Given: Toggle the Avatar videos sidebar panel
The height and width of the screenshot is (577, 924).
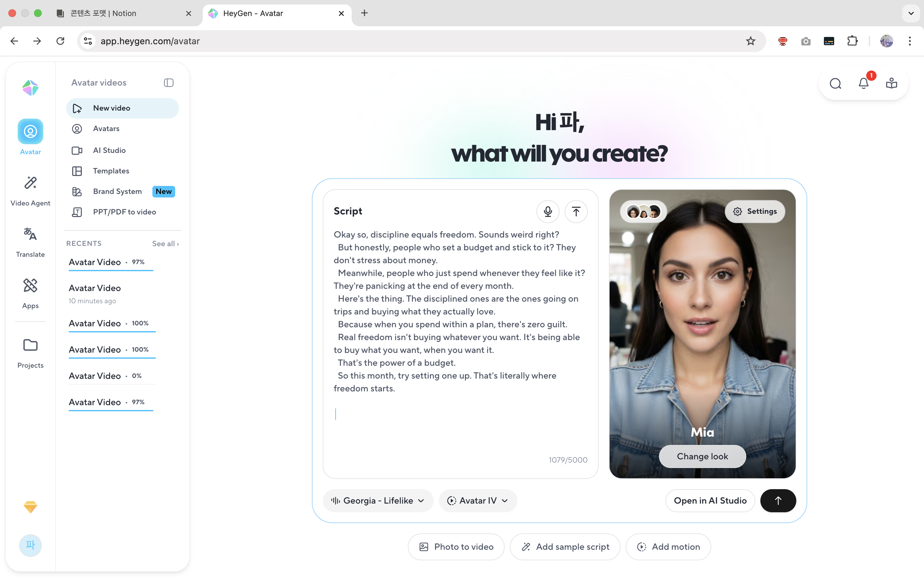Looking at the screenshot, I should tap(168, 83).
